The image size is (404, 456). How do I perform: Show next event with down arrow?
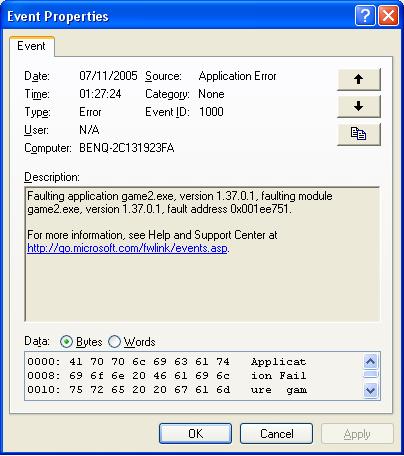359,107
